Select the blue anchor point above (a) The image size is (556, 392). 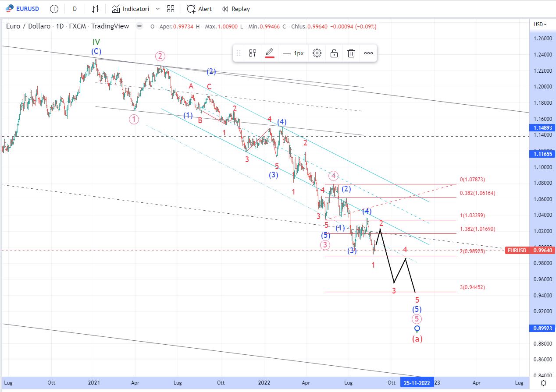click(417, 328)
